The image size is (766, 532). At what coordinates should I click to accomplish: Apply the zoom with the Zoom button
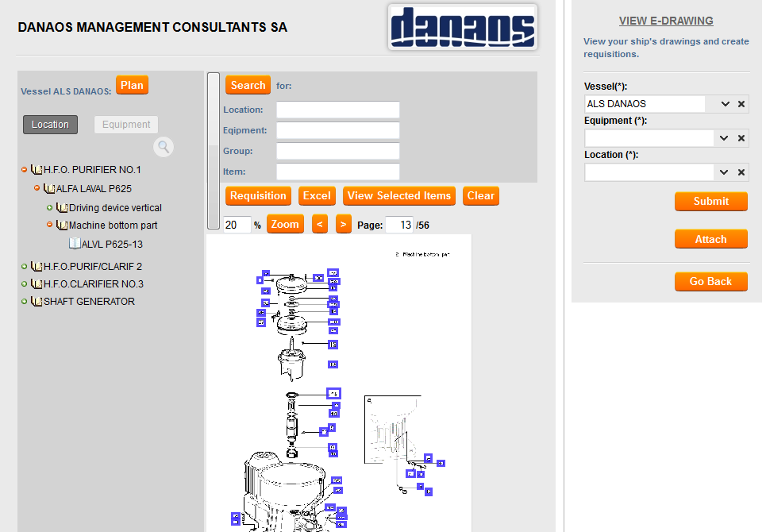(x=285, y=224)
